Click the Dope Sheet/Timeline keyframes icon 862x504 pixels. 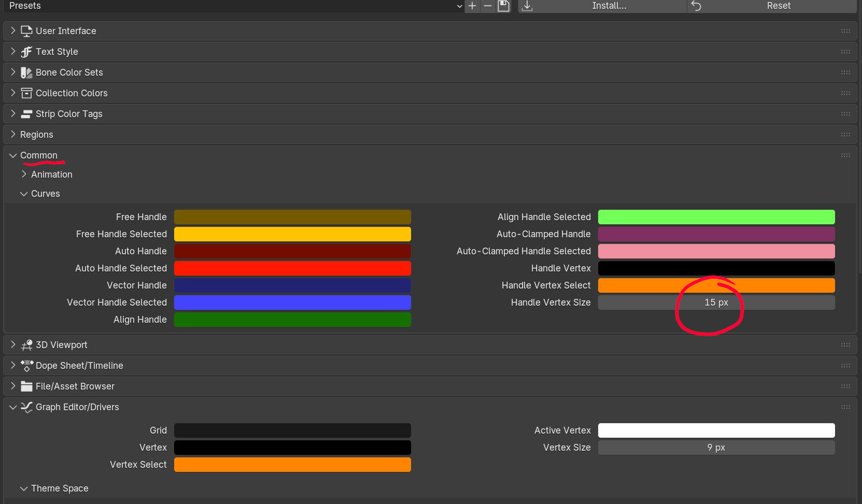pyautogui.click(x=26, y=366)
